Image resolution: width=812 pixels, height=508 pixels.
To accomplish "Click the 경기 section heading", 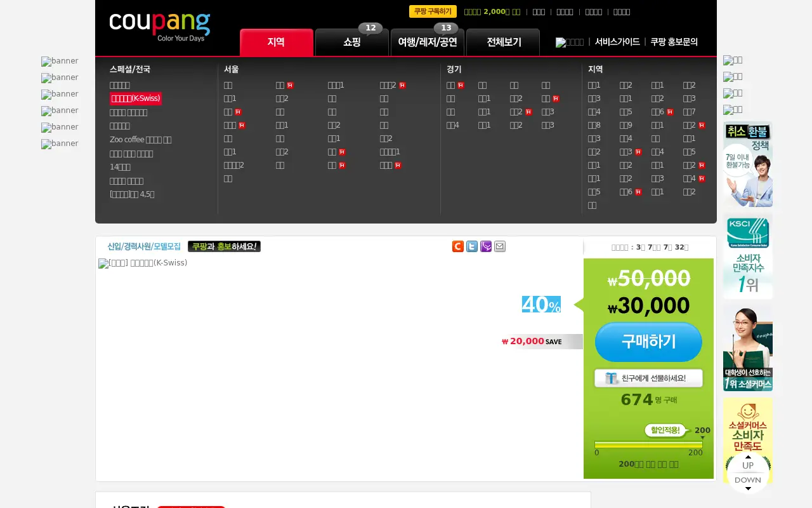I will point(454,69).
